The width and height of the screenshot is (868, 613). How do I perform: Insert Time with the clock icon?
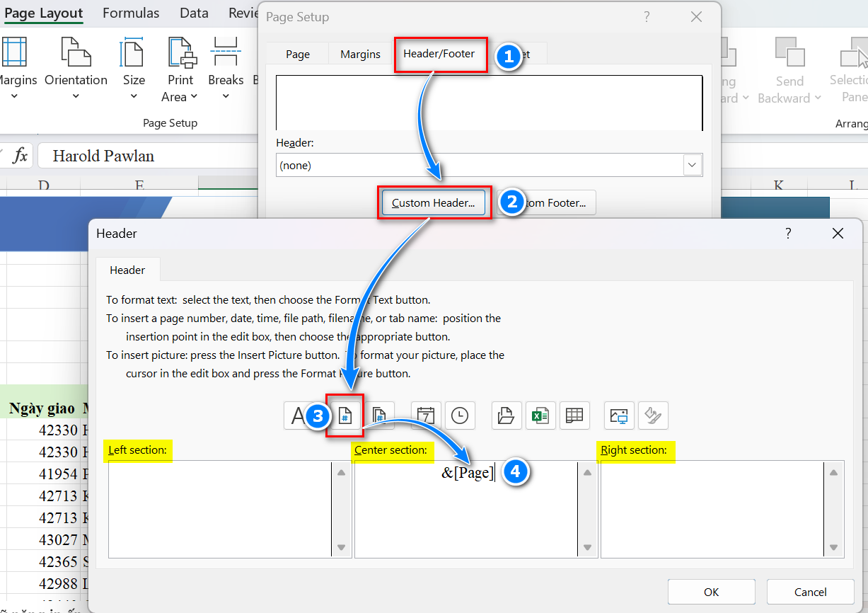(x=460, y=416)
